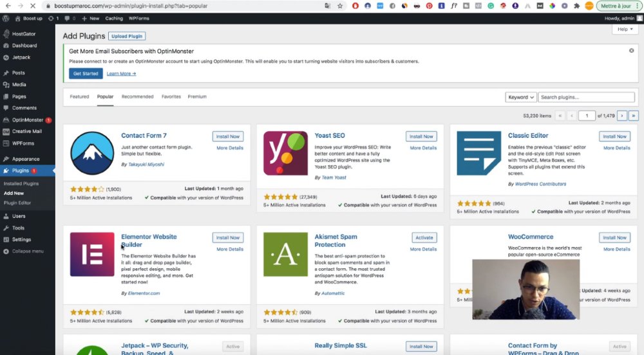Open Creative Mail in sidebar
644x355 pixels.
click(26, 131)
